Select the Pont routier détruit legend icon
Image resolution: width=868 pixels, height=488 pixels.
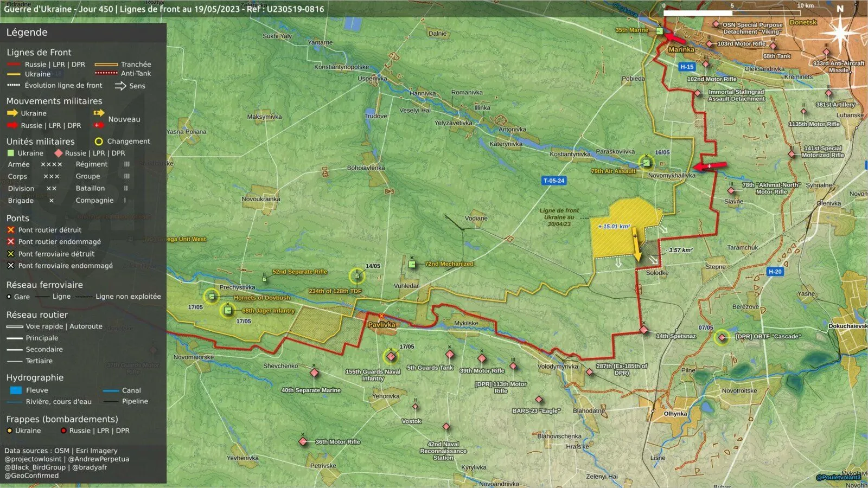coord(11,230)
